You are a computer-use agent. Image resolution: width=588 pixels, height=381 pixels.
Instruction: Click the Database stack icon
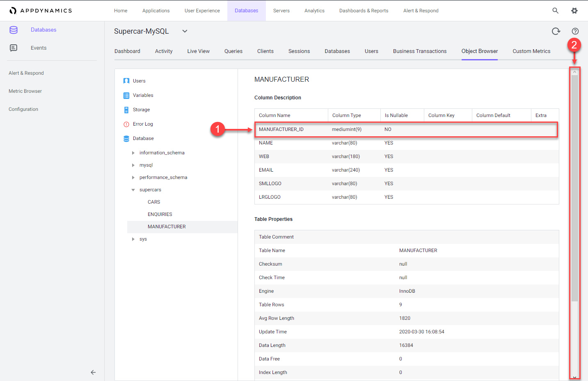click(x=126, y=138)
